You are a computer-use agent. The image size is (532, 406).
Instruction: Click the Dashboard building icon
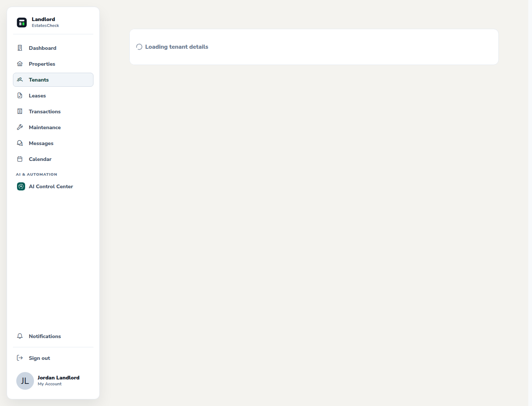pyautogui.click(x=20, y=48)
